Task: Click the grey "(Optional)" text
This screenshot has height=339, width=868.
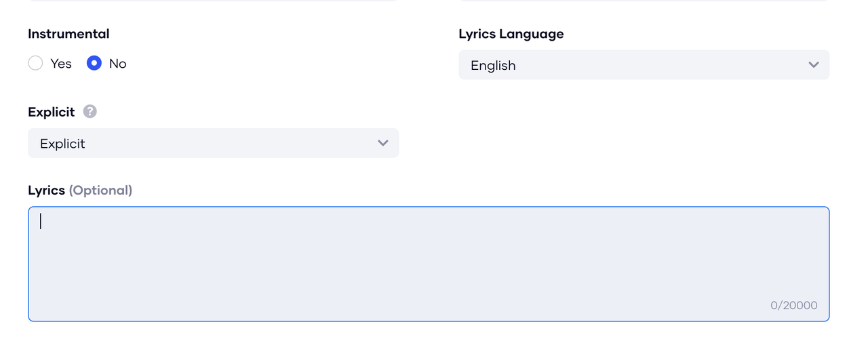Action: [x=100, y=191]
